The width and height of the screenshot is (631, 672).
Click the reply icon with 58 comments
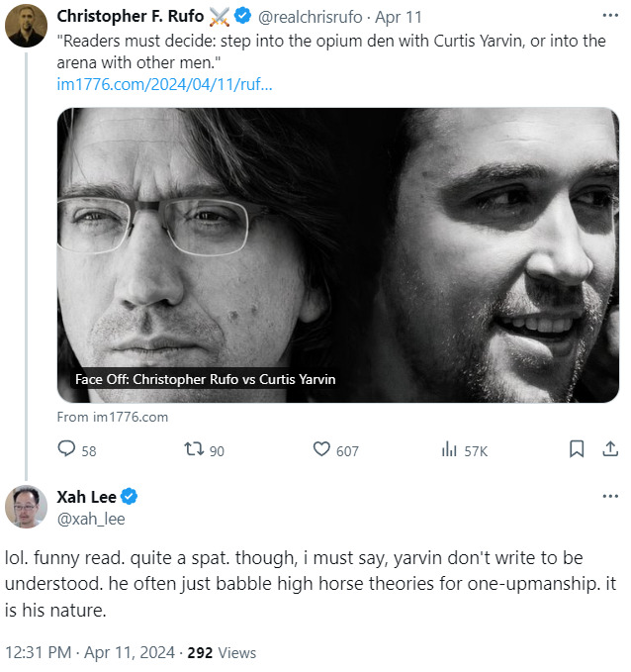(x=67, y=449)
